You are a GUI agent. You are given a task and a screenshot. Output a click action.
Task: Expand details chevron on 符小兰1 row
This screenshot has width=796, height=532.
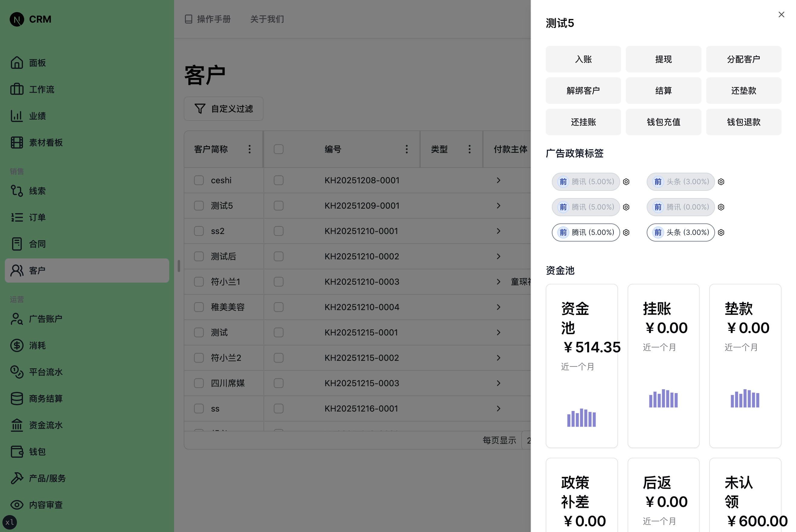499,282
